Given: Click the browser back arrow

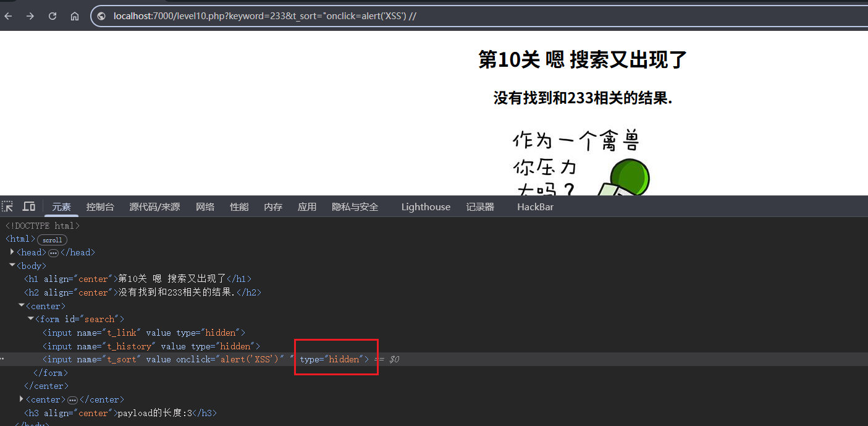Looking at the screenshot, I should (x=8, y=16).
